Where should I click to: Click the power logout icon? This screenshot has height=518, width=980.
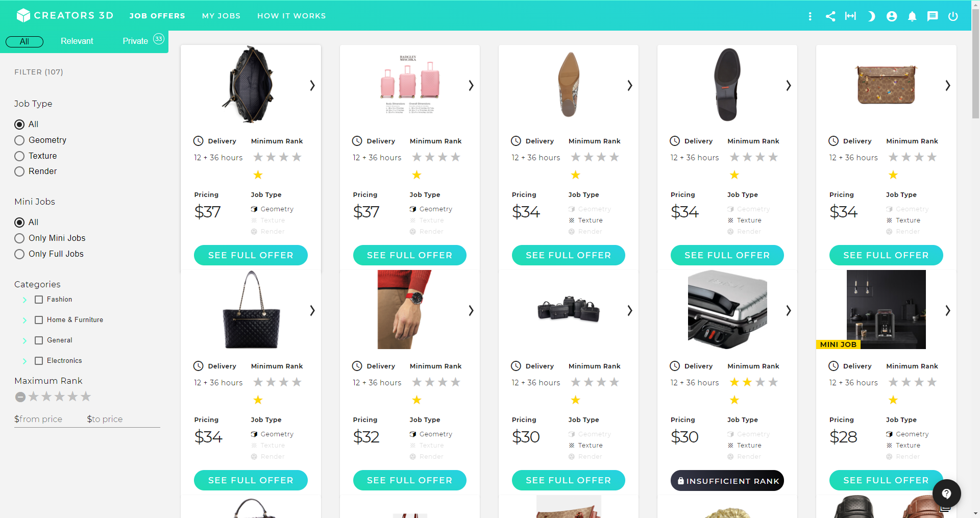(953, 16)
